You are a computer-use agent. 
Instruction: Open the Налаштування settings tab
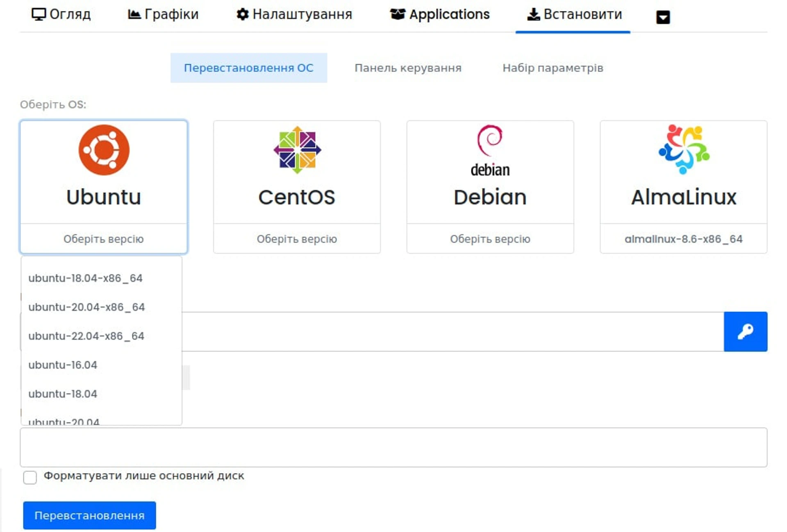pos(294,14)
